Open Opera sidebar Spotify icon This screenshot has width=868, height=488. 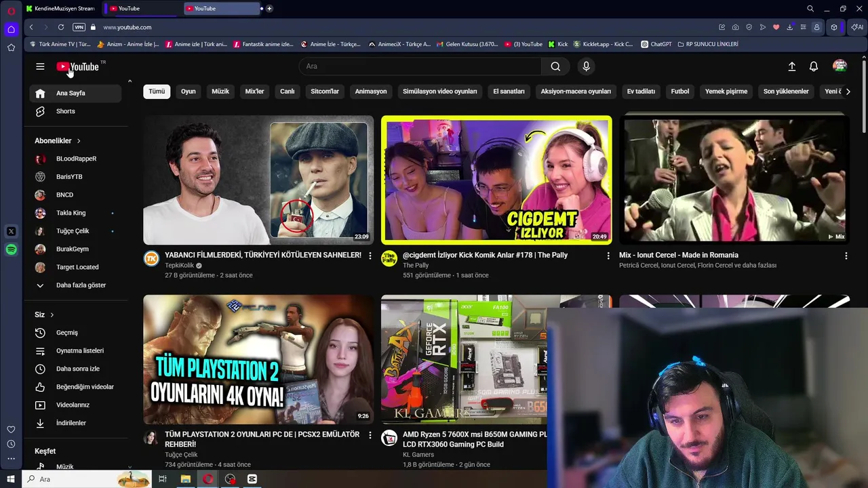tap(11, 249)
